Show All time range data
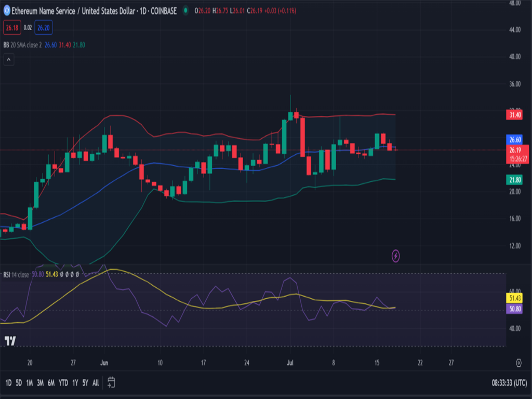532x399 pixels. click(96, 383)
